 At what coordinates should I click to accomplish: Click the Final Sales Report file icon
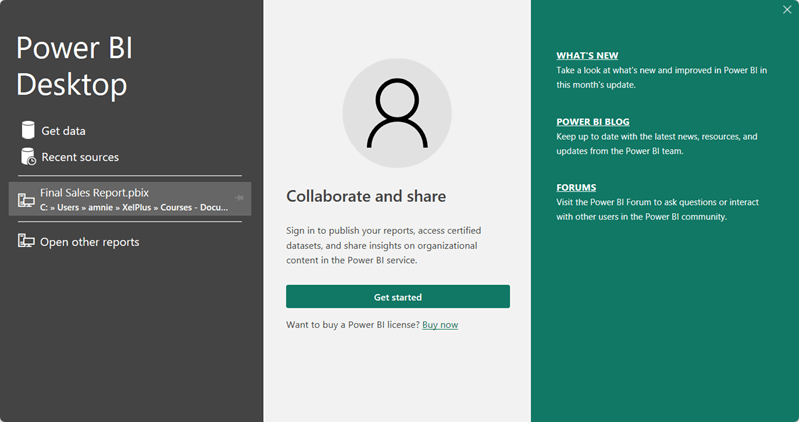coord(26,200)
